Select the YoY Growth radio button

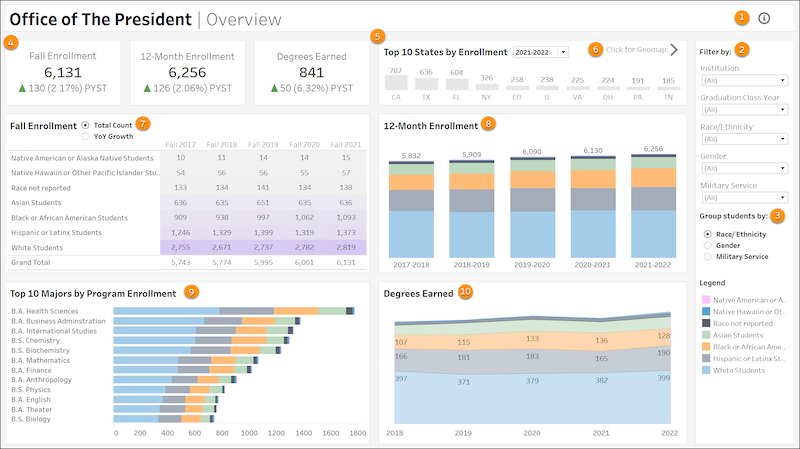(x=85, y=136)
